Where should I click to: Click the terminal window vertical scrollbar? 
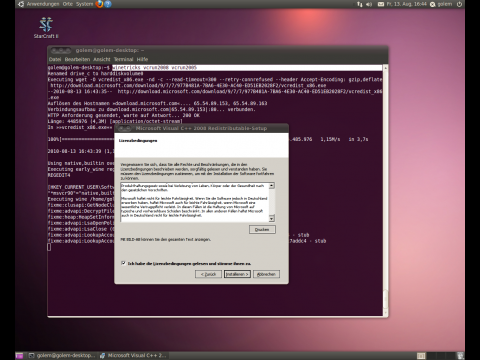pyautogui.click(x=386, y=190)
